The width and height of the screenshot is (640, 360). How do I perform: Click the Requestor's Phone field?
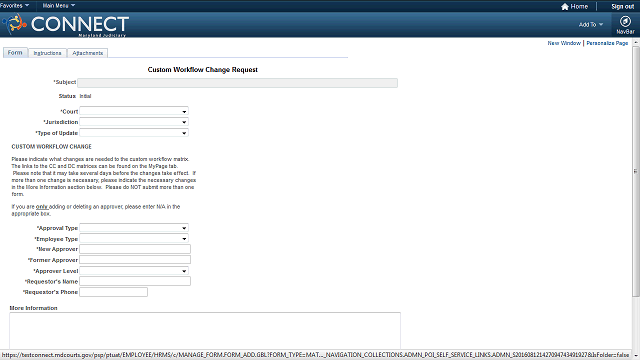point(113,292)
